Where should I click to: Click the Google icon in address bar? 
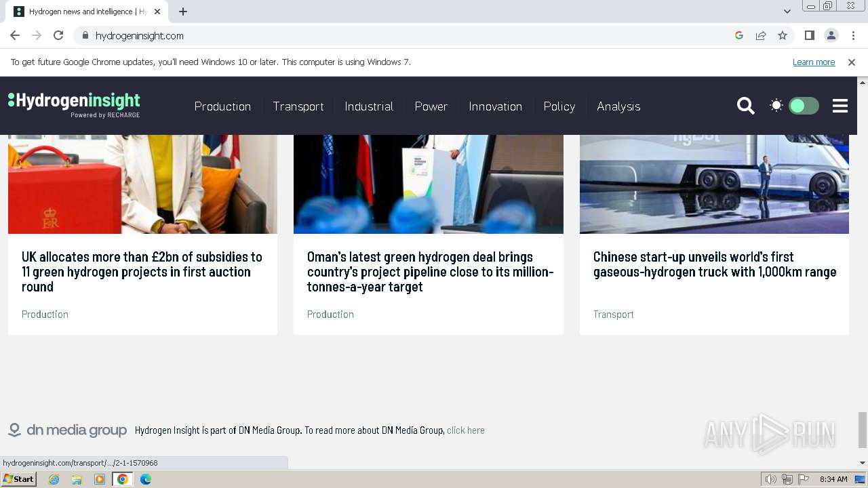point(739,35)
